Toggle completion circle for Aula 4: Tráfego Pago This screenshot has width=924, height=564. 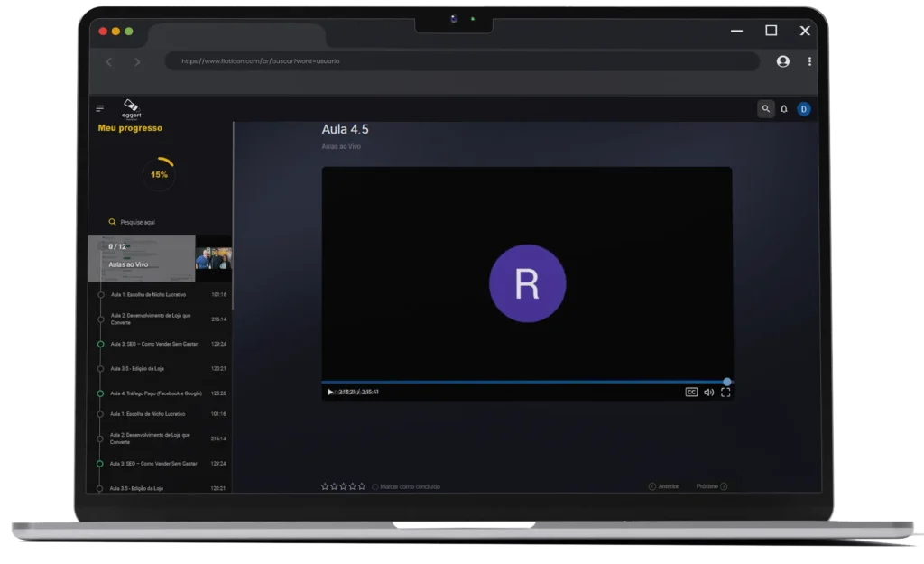[x=100, y=393]
